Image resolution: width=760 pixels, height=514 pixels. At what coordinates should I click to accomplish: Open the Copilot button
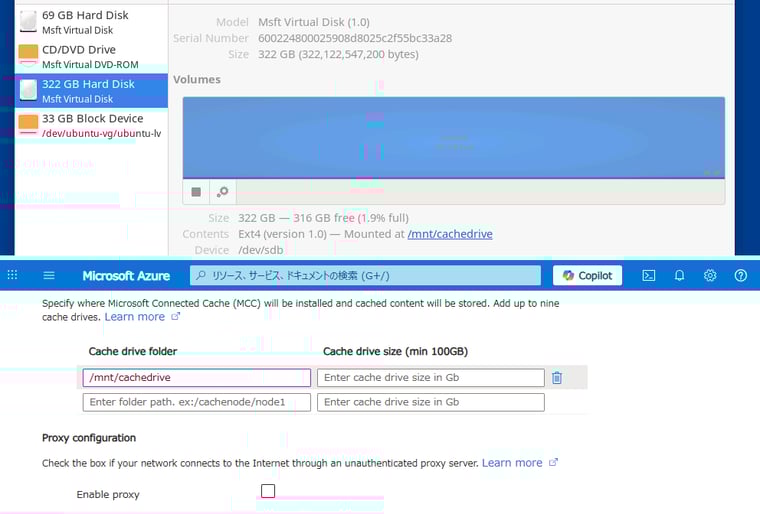pyautogui.click(x=587, y=275)
